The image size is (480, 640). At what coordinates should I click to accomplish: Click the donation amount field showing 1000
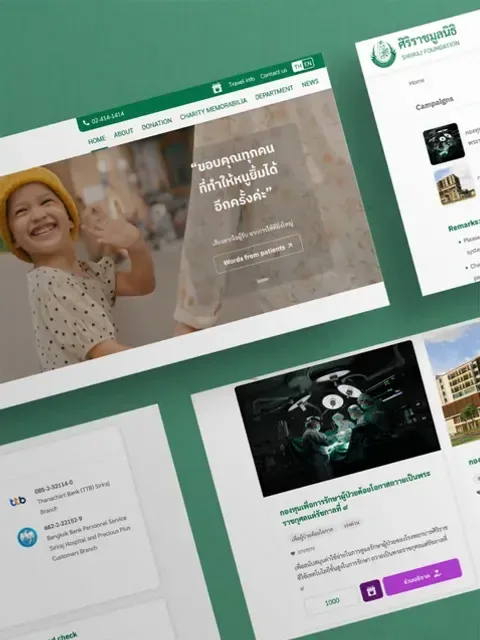[x=332, y=601]
